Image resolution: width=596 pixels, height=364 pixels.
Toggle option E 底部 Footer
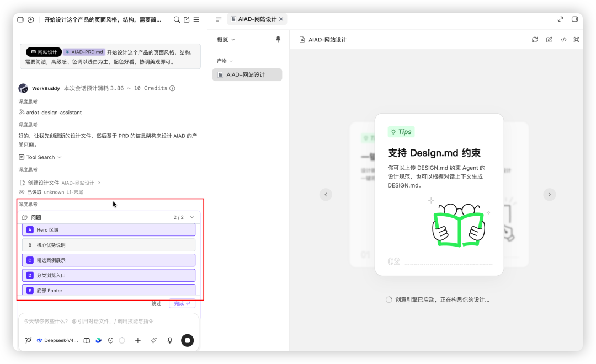pyautogui.click(x=109, y=290)
